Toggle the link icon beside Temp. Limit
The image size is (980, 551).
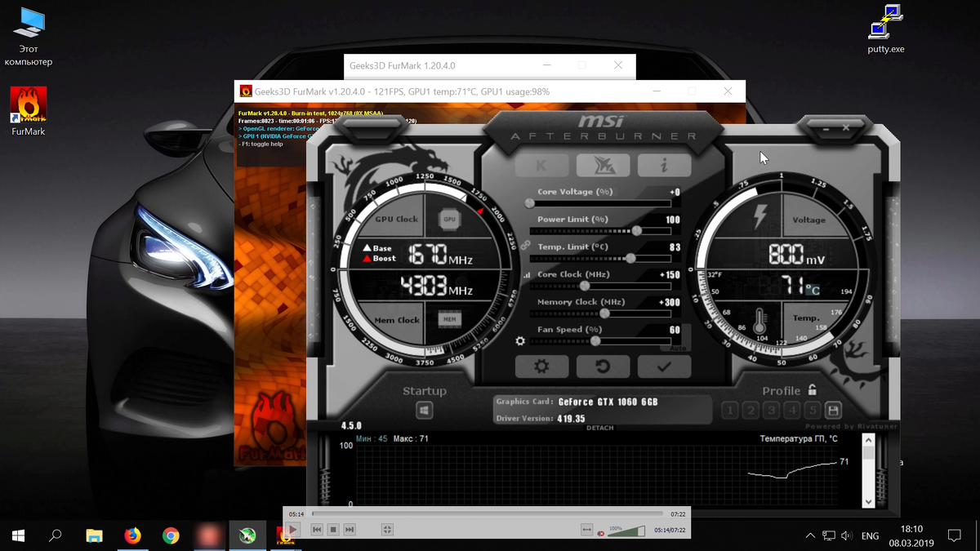click(x=526, y=245)
